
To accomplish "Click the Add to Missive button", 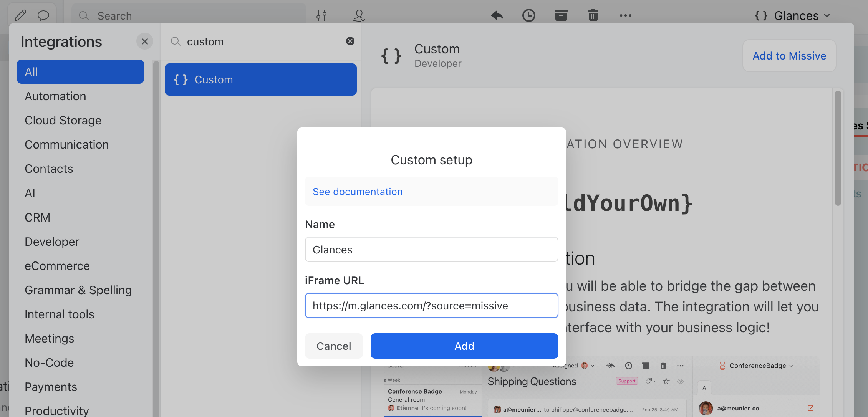I will (x=789, y=56).
